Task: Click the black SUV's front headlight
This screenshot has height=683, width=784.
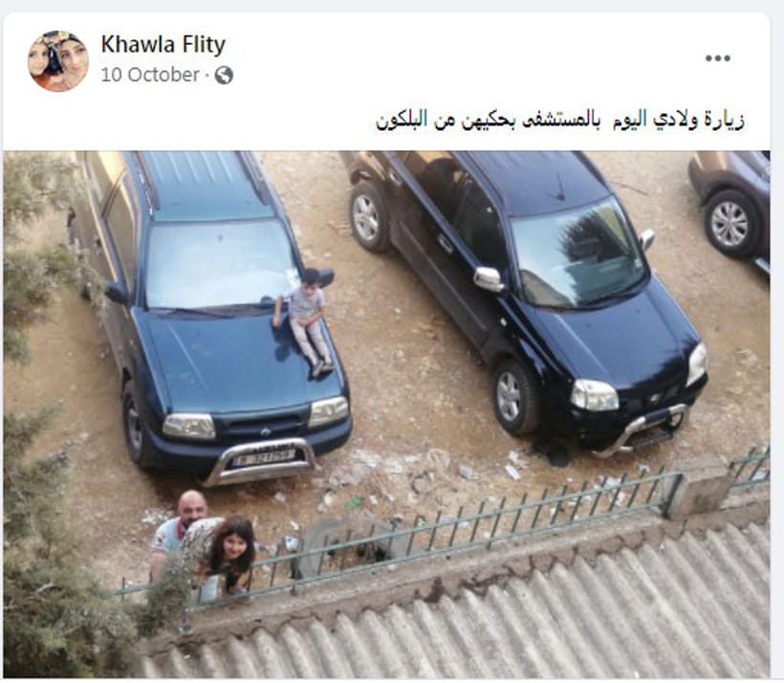Action: [595, 395]
